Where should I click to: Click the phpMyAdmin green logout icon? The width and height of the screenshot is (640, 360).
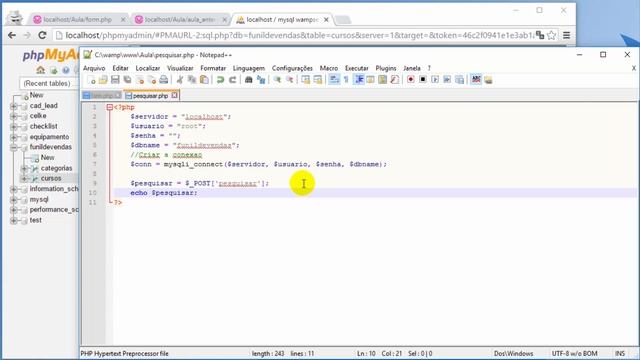point(53,71)
